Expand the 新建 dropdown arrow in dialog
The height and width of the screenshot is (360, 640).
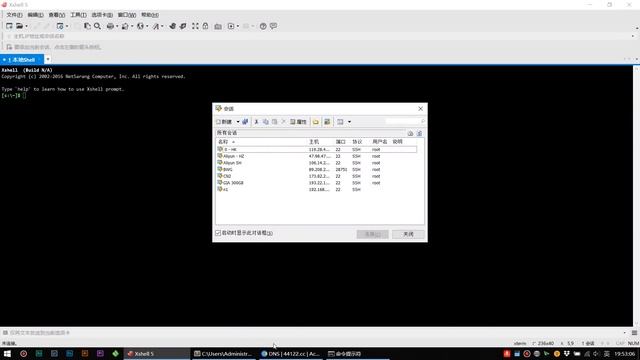[238, 122]
